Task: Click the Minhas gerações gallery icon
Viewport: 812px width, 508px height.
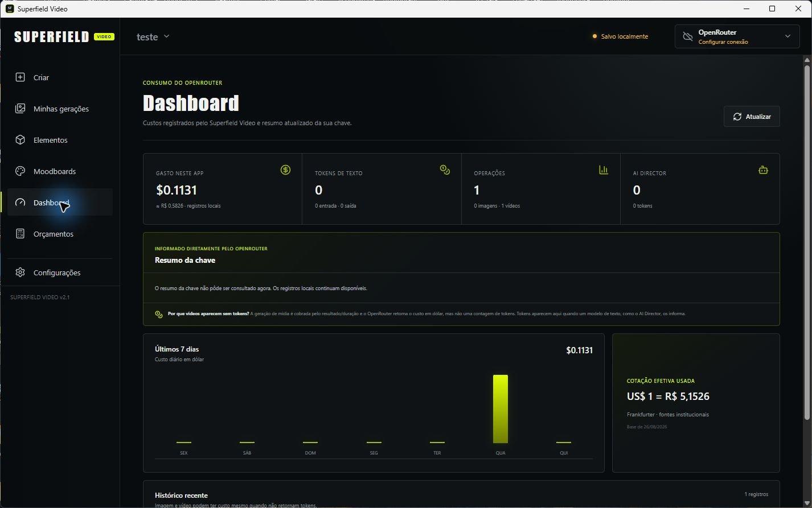Action: [x=20, y=108]
